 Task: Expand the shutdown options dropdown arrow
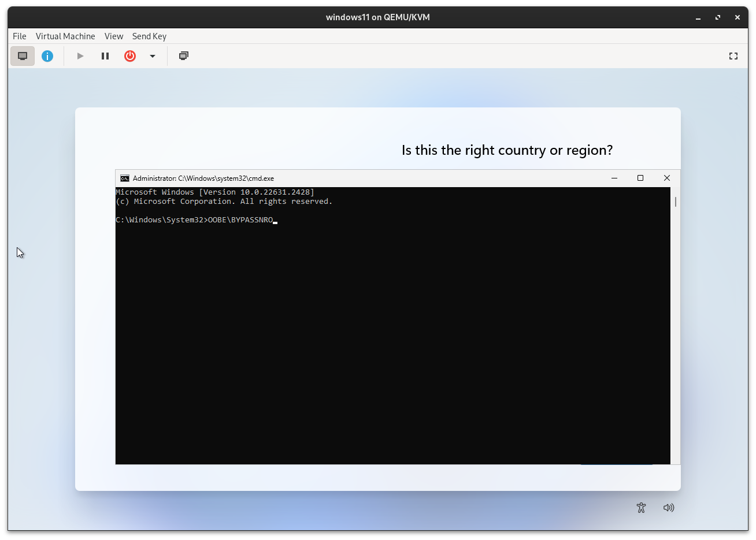click(153, 56)
